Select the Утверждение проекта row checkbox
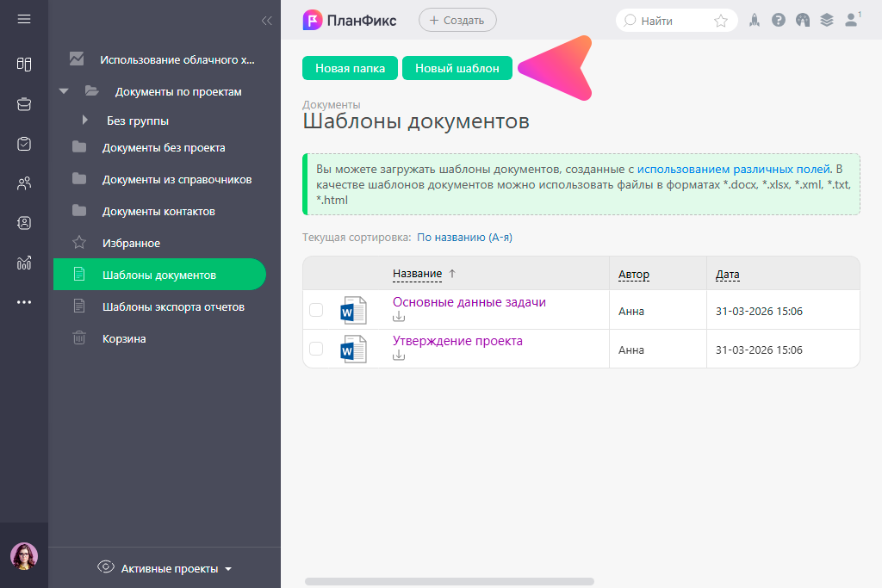The image size is (882, 588). [316, 349]
